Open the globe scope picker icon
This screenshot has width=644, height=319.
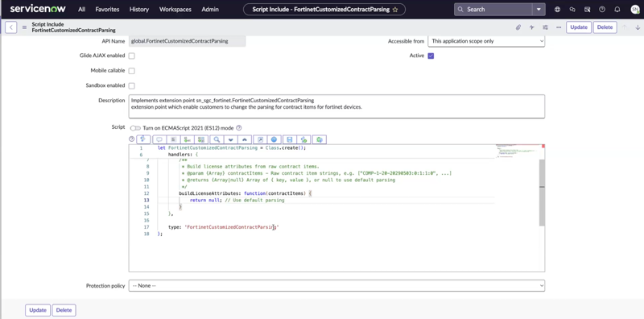(557, 10)
